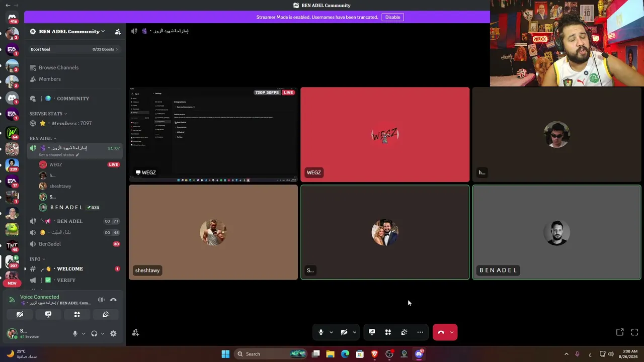Focus the red WEGZ participant tile
This screenshot has height=362, width=644.
click(385, 135)
